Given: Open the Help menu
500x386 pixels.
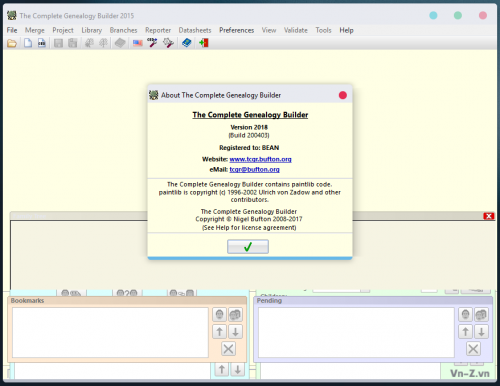Looking at the screenshot, I should [x=346, y=30].
